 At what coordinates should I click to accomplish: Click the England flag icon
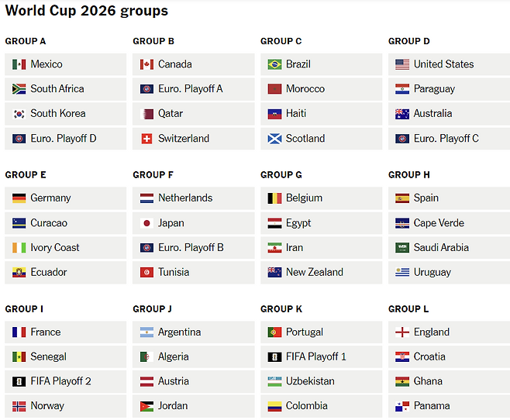(402, 332)
